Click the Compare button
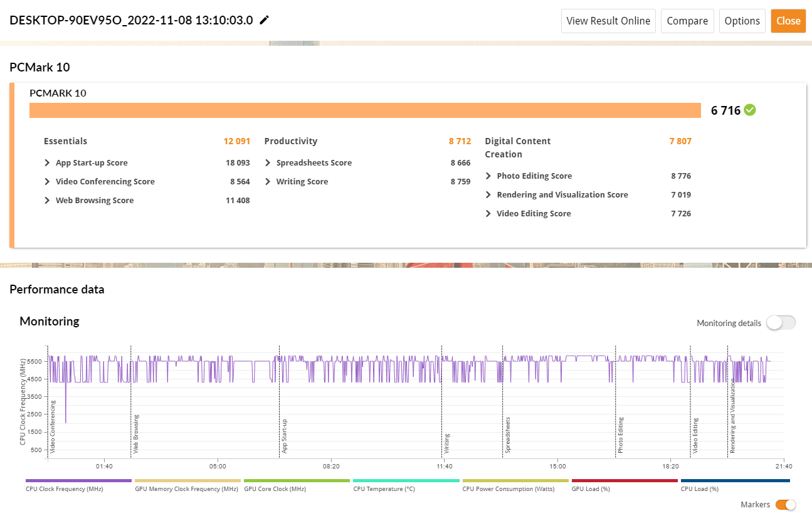This screenshot has width=812, height=523. point(687,21)
